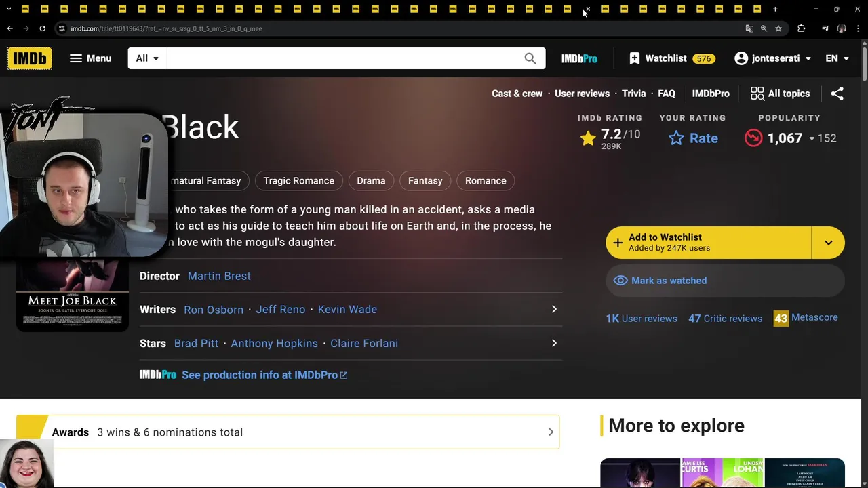Open director Martin Brest's page
Screen dimensions: 868x488
[x=219, y=276]
